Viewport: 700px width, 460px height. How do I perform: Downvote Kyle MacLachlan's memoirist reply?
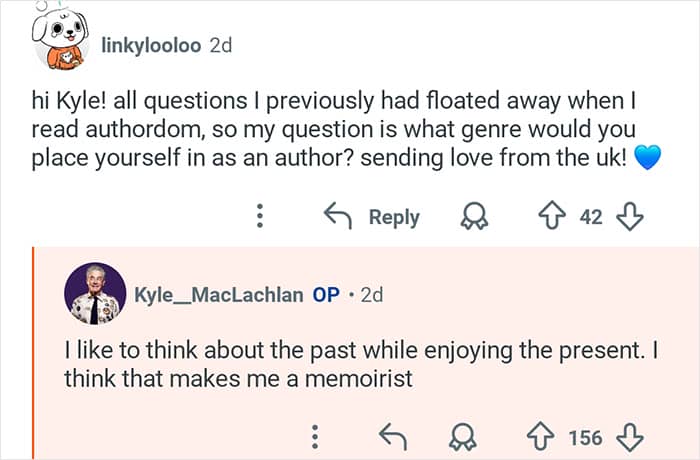point(631,437)
